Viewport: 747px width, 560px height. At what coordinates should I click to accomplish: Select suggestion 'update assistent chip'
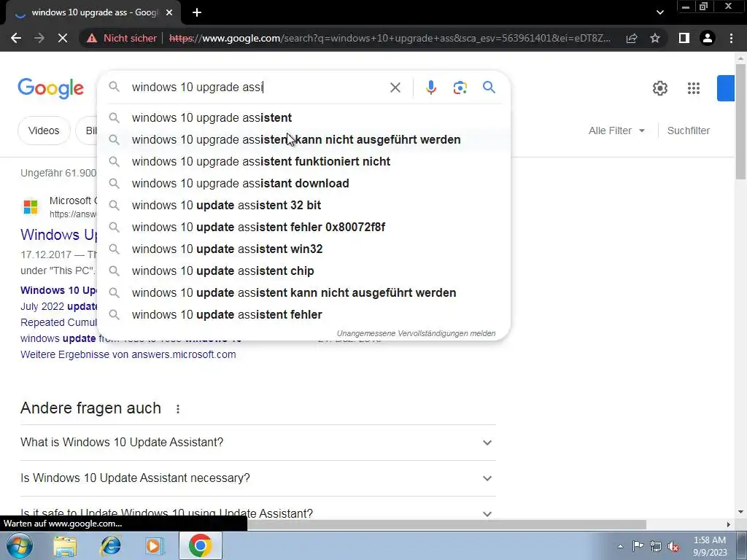[303, 271]
